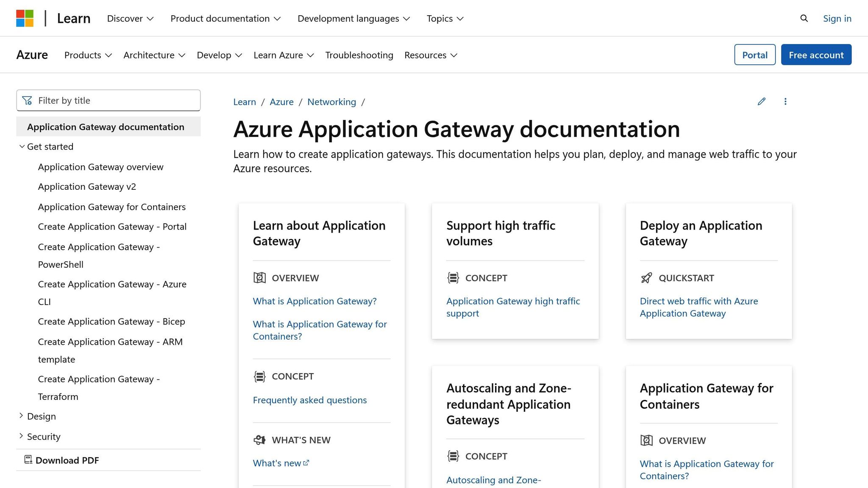Expand the Products menu
The width and height of the screenshot is (868, 488).
[88, 55]
